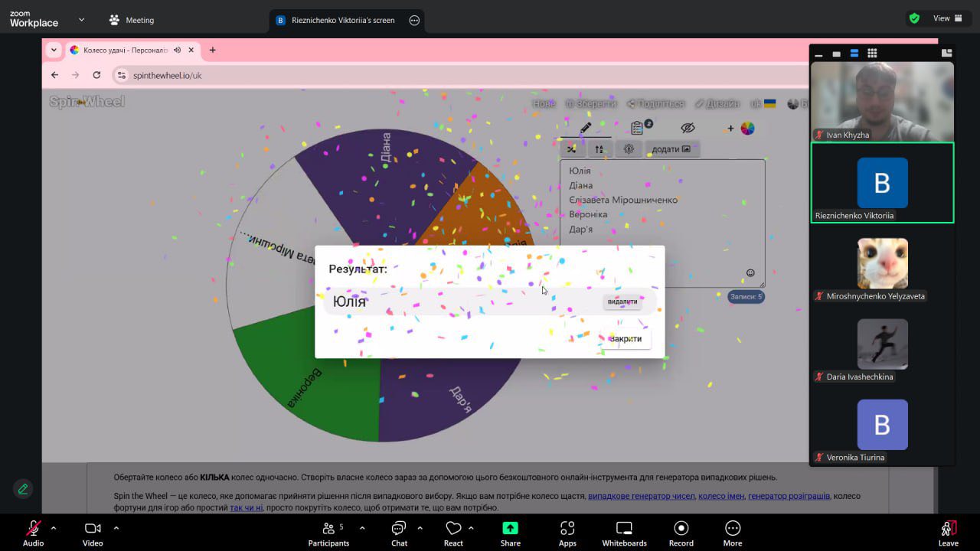Expand the video settings arrow
This screenshot has width=980, height=551.
(x=116, y=528)
